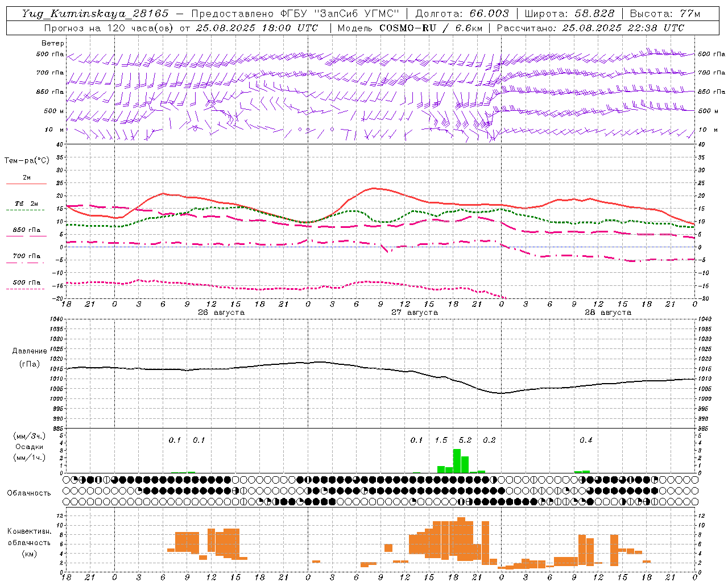The width and height of the screenshot is (728, 582).
Task: Click the 700 гПа temperature legend entry
Action: [x=26, y=256]
